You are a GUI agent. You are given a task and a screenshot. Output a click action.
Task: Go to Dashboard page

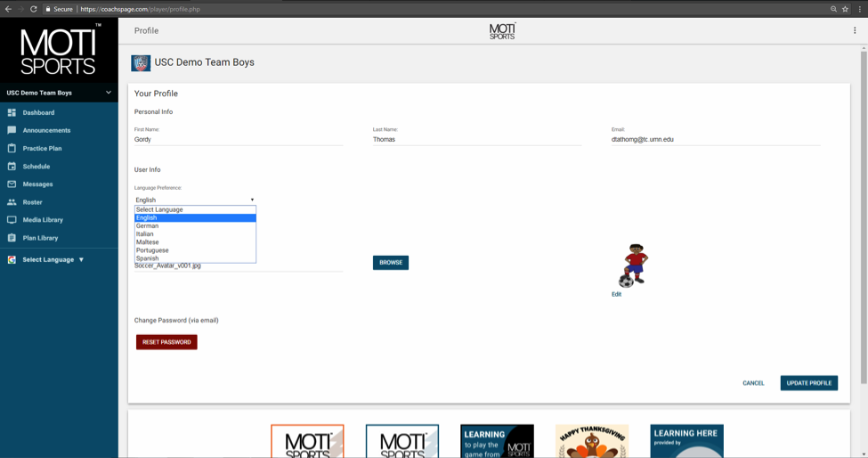tap(38, 112)
